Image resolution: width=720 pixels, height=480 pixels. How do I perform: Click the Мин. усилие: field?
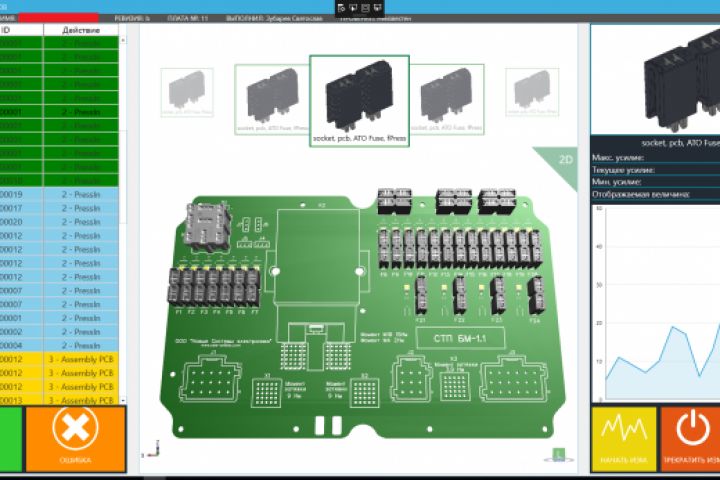(x=655, y=182)
